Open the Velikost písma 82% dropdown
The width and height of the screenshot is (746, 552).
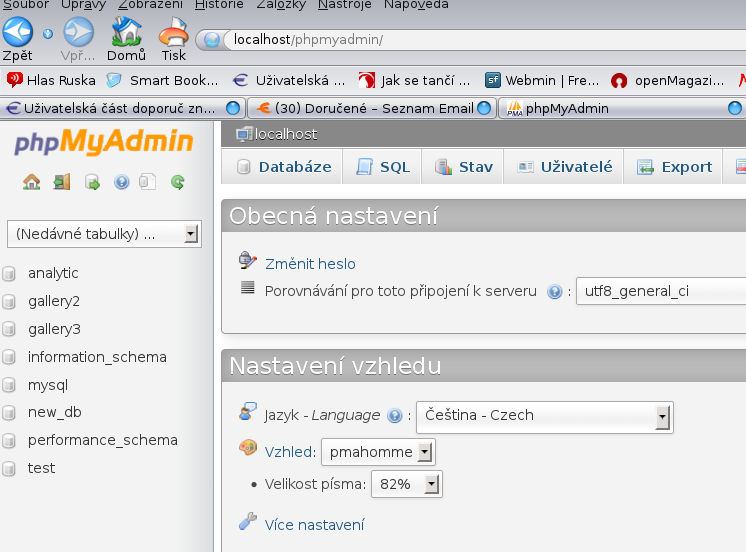[407, 484]
